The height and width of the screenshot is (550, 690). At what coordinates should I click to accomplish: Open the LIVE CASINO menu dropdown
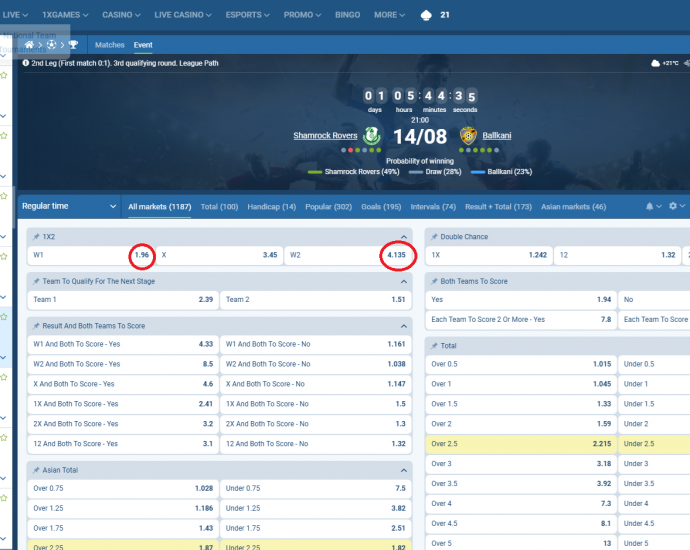click(183, 15)
